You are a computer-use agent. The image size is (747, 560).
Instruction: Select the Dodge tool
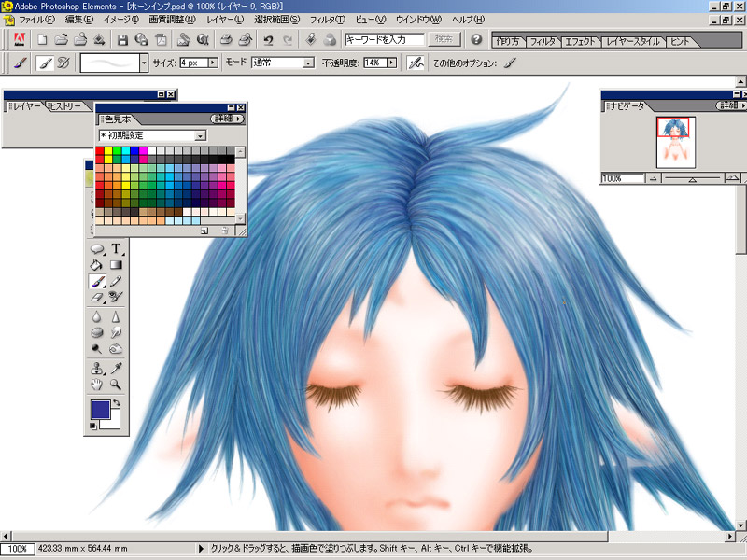[x=97, y=348]
